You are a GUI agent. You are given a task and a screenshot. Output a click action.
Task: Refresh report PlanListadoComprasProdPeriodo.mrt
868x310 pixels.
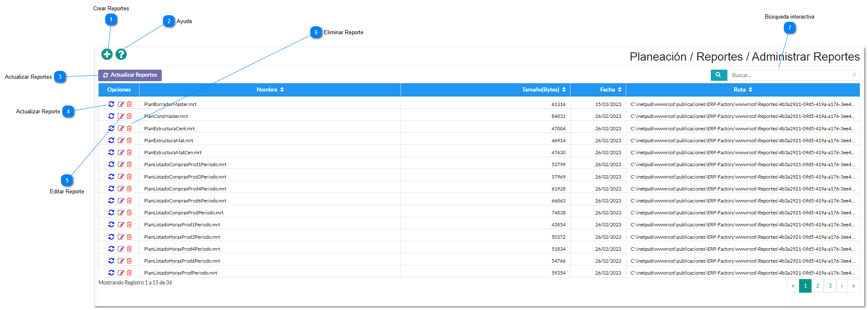pos(111,212)
